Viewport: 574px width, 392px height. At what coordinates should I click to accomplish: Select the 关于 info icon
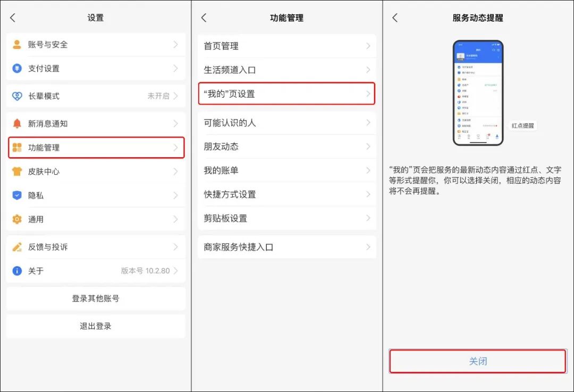pyautogui.click(x=16, y=271)
